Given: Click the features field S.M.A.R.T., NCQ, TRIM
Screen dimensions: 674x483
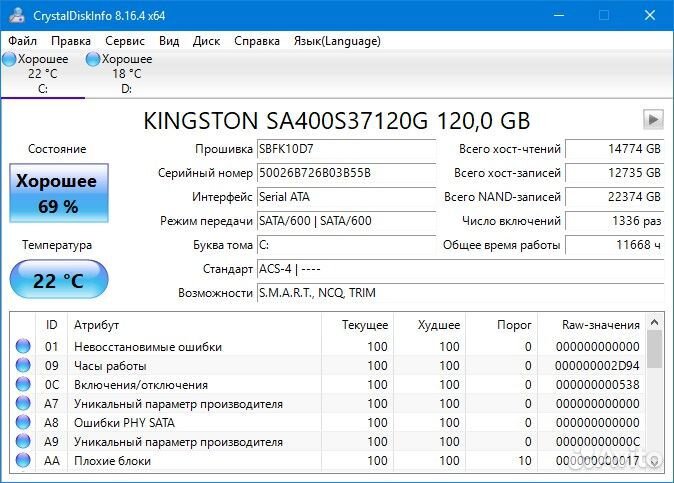Looking at the screenshot, I should click(x=460, y=293).
